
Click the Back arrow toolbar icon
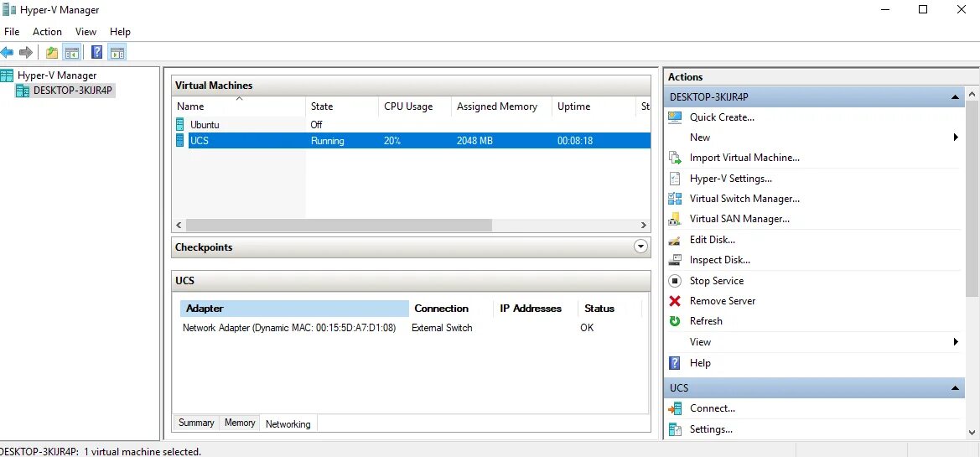point(7,53)
